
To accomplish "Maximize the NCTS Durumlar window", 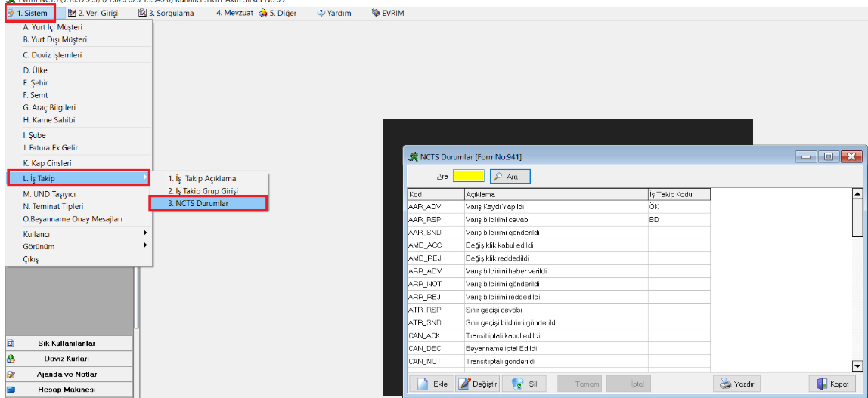I will 828,157.
